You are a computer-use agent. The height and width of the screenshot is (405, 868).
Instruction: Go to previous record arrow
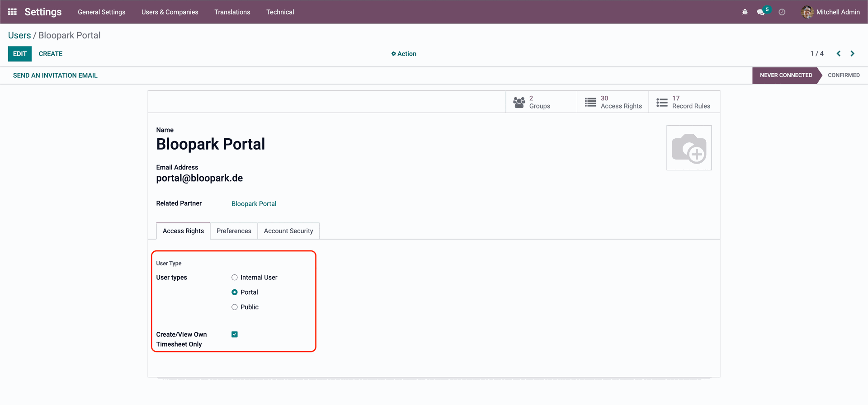(x=838, y=53)
